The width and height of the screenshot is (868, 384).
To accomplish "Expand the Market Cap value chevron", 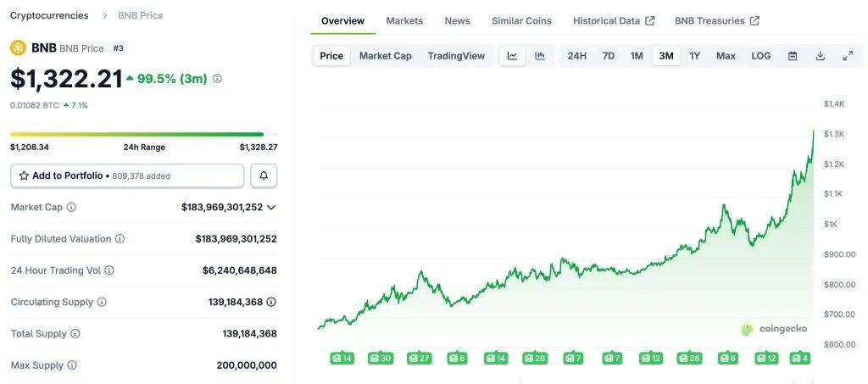I will pos(271,207).
